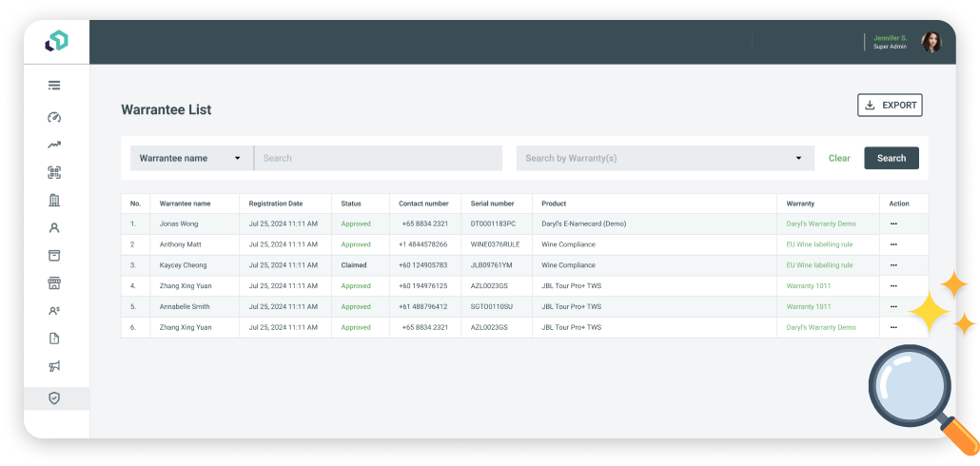Click the Registration Date column header

[276, 204]
